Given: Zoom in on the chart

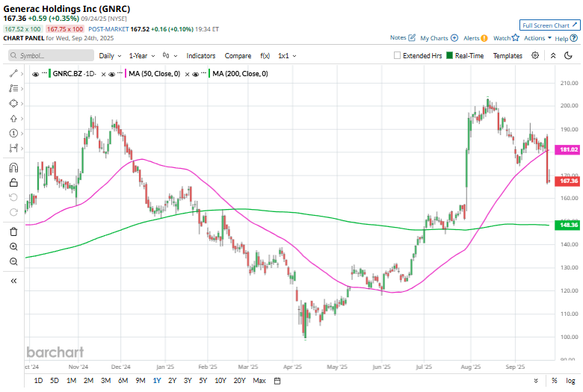Looking at the screenshot, I should pyautogui.click(x=13, y=246).
